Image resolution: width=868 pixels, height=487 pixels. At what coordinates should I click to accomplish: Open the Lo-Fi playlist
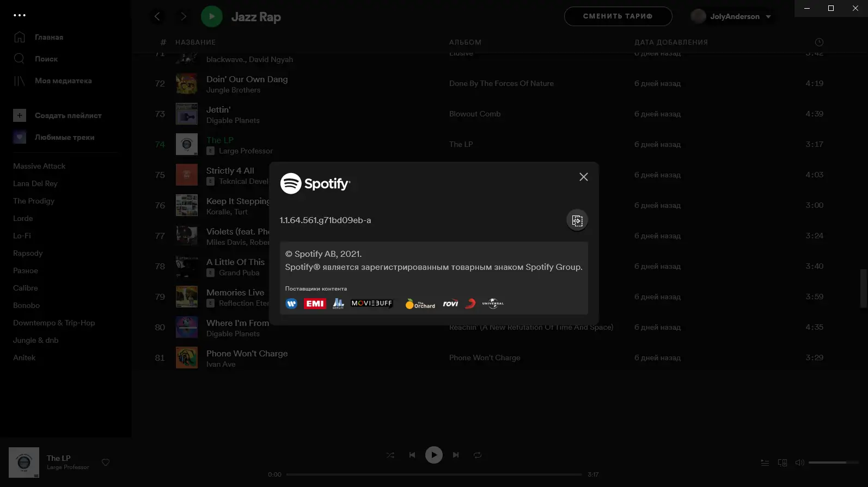point(22,236)
